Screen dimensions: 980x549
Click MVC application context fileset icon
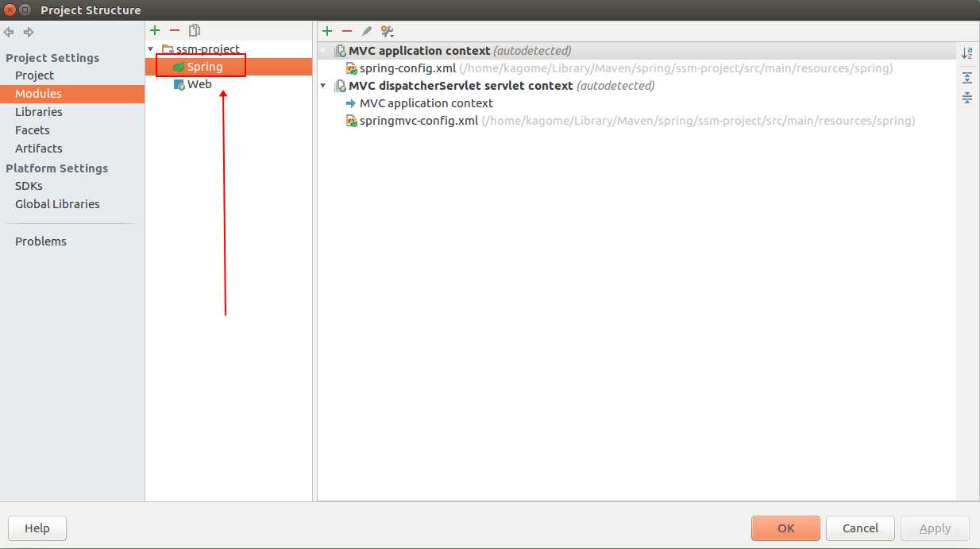[340, 51]
